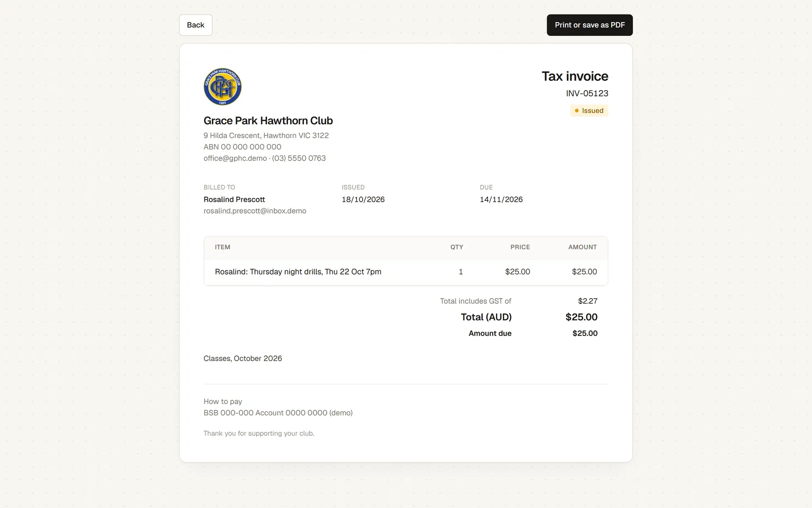The width and height of the screenshot is (812, 508).
Task: Click issued date 18/10/2026
Action: coord(363,199)
